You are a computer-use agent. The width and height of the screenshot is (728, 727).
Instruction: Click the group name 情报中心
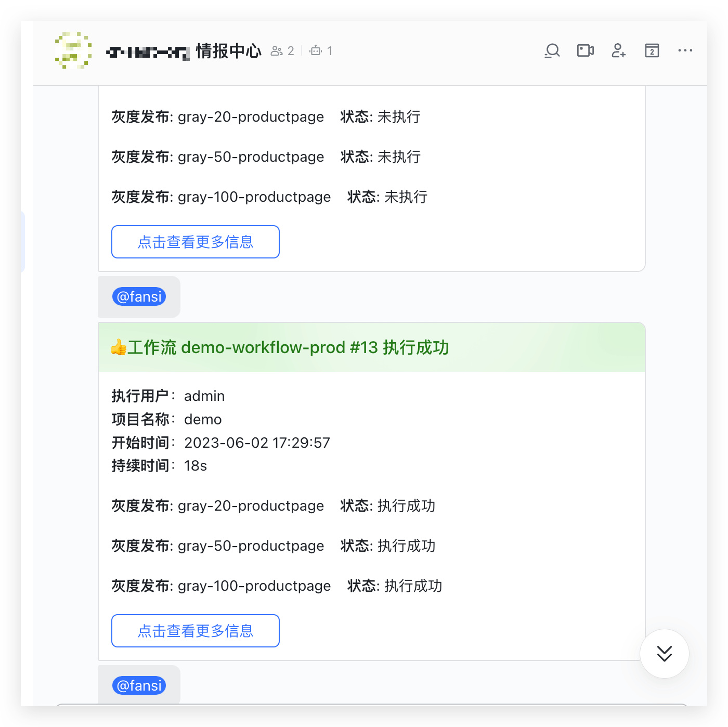[228, 51]
